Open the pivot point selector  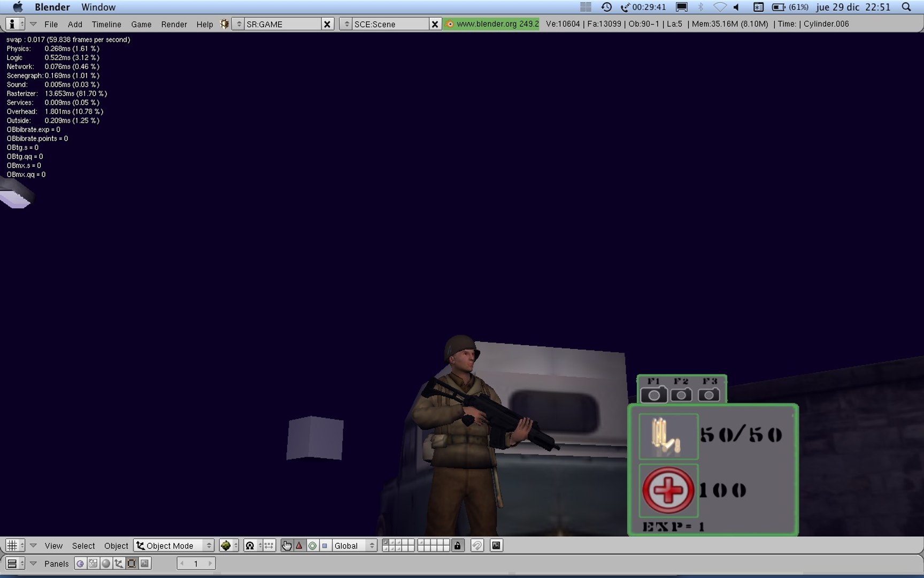coord(253,545)
